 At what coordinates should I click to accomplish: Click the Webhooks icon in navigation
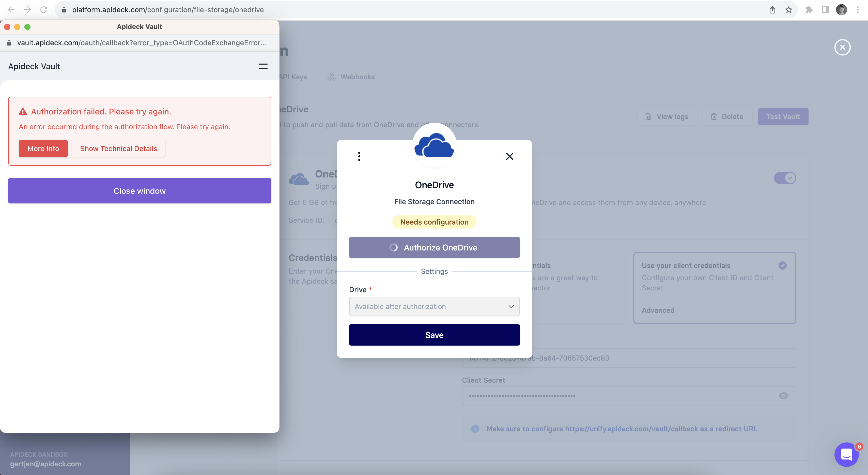tap(331, 77)
